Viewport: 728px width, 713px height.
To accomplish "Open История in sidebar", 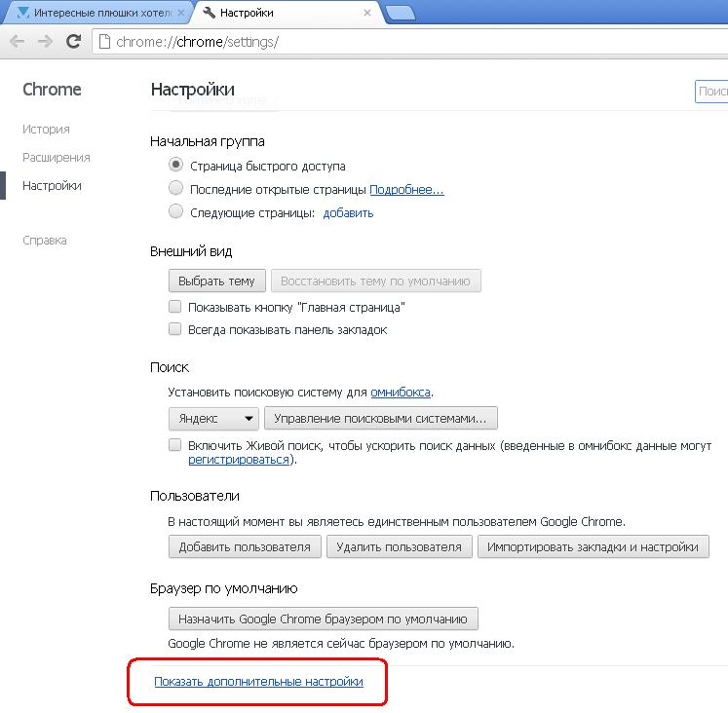I will pos(46,129).
